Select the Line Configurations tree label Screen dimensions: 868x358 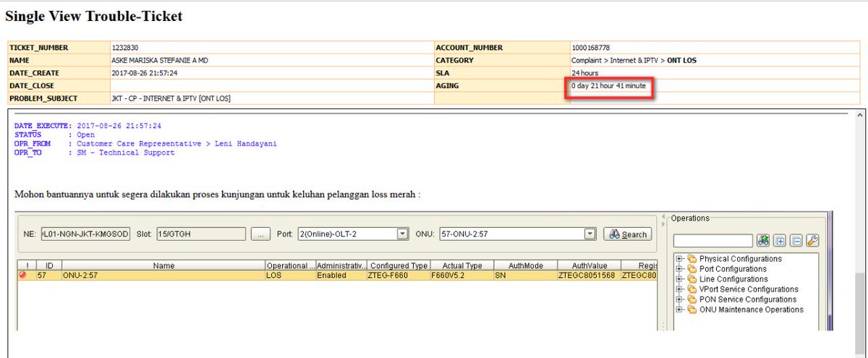click(733, 279)
